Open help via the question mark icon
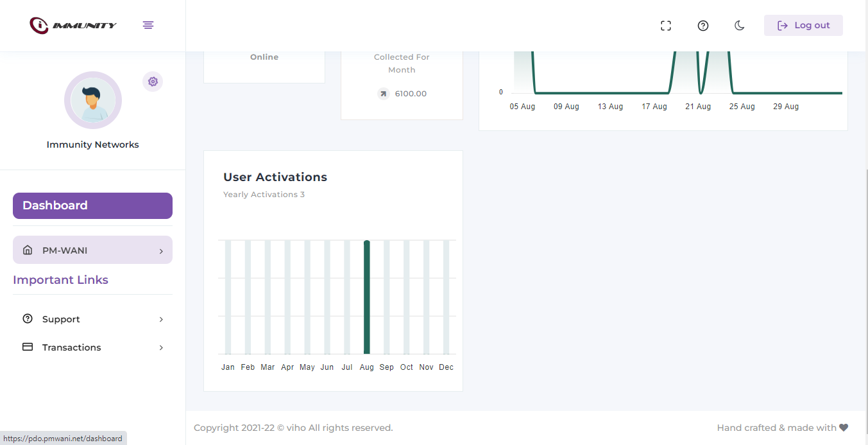Screen dimensions: 868x445 pos(703,26)
